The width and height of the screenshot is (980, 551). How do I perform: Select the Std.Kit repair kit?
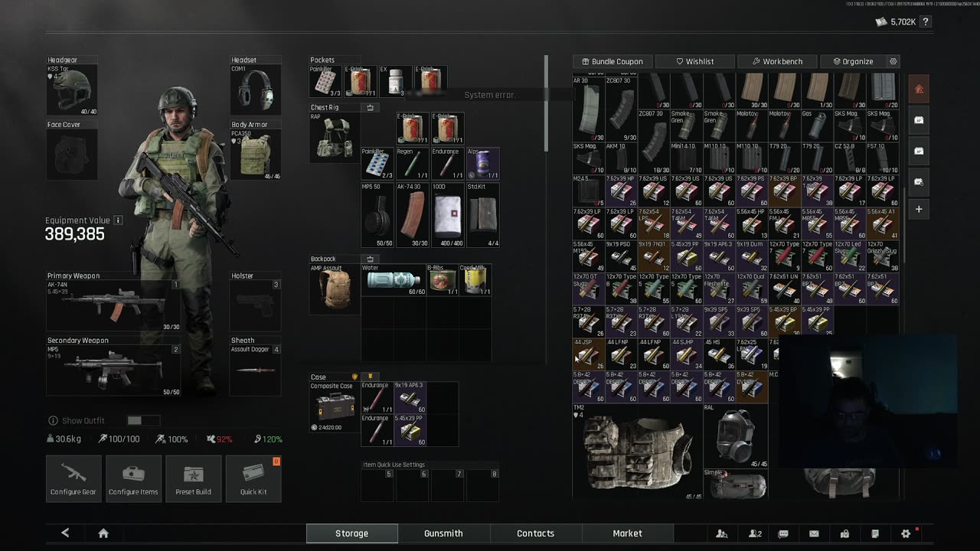coord(482,215)
